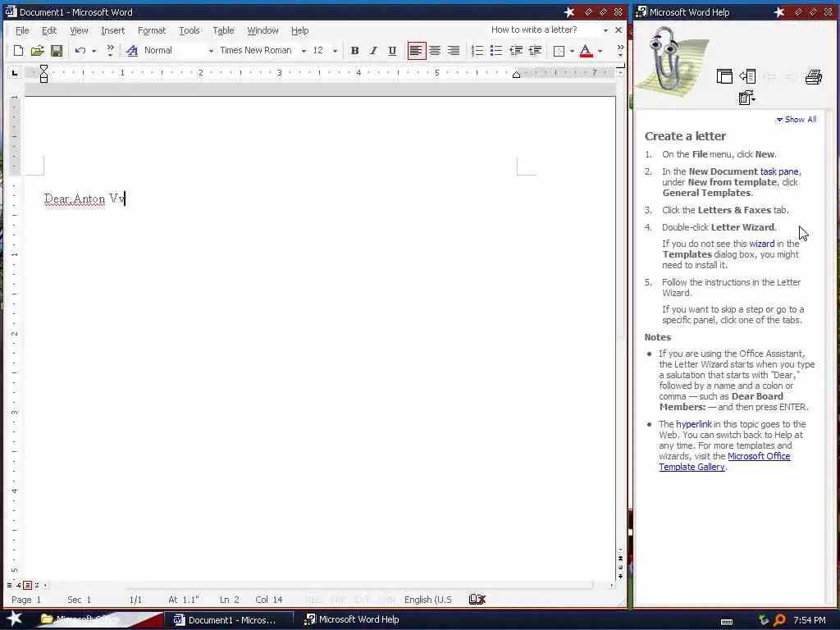
Task: Select Align Right alignment
Action: click(454, 51)
